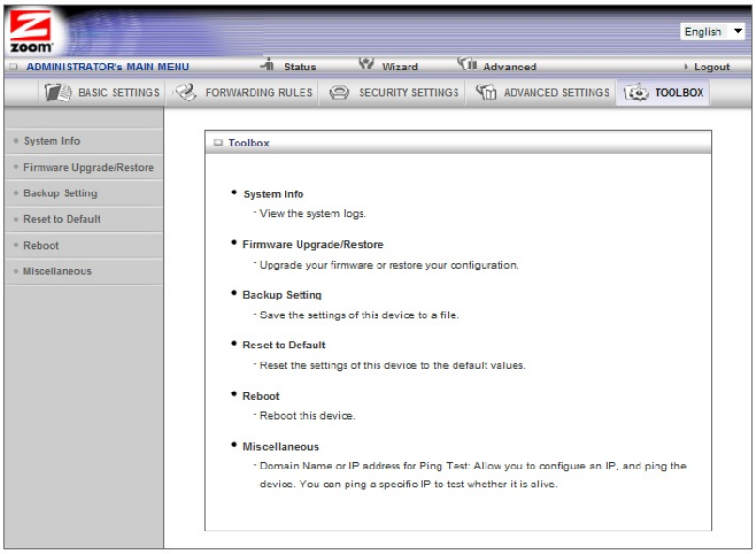The height and width of the screenshot is (554, 756).
Task: Switch to the Basic Settings tab
Action: click(102, 93)
